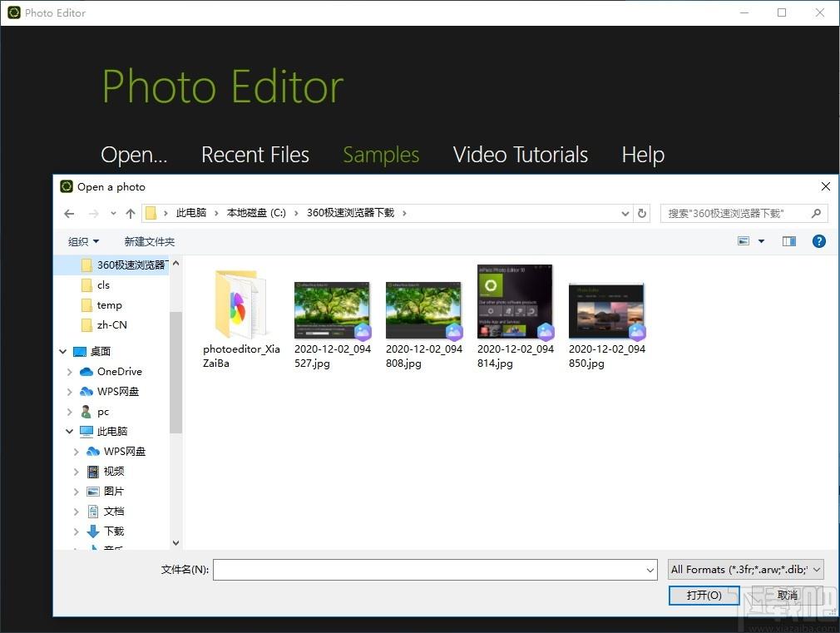
Task: Expand the address bar history dropdown
Action: (x=625, y=213)
